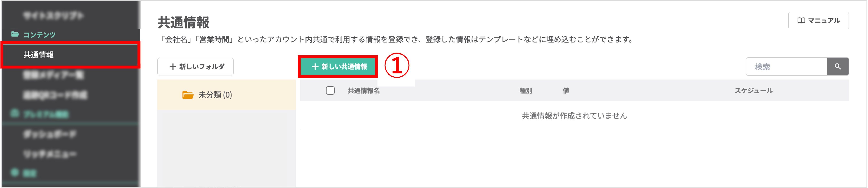Create a folder with 新しいフォルダ button
This screenshot has width=868, height=188.
196,67
